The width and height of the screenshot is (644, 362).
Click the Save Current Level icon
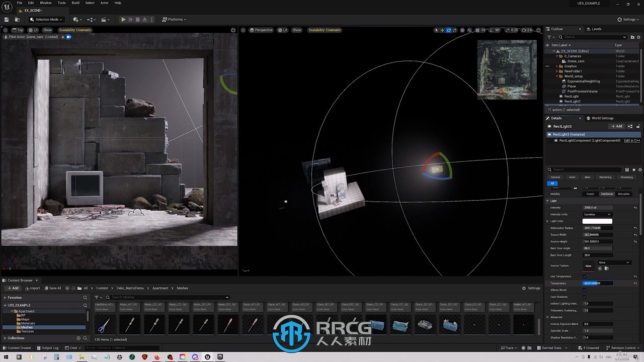[x=7, y=20]
